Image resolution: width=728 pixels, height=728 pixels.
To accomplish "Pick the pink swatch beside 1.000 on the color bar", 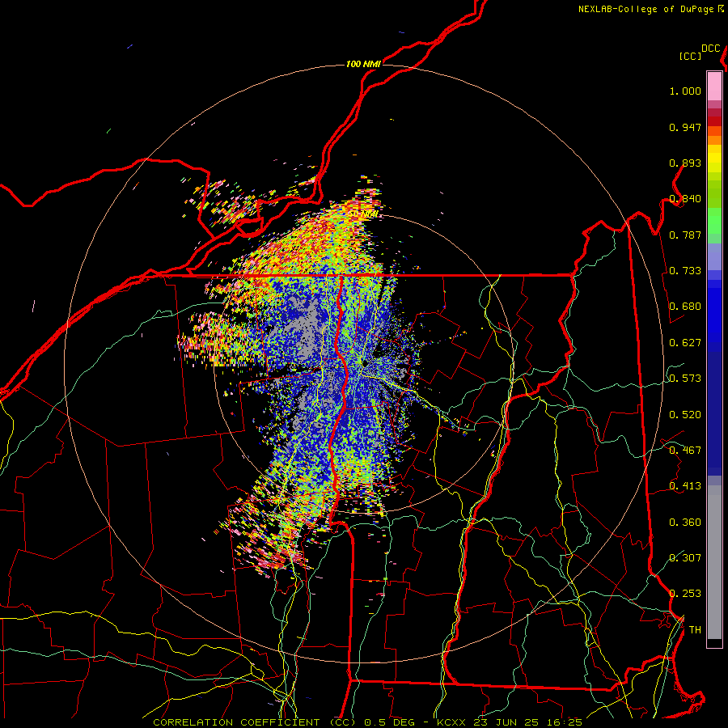I will coord(714,87).
